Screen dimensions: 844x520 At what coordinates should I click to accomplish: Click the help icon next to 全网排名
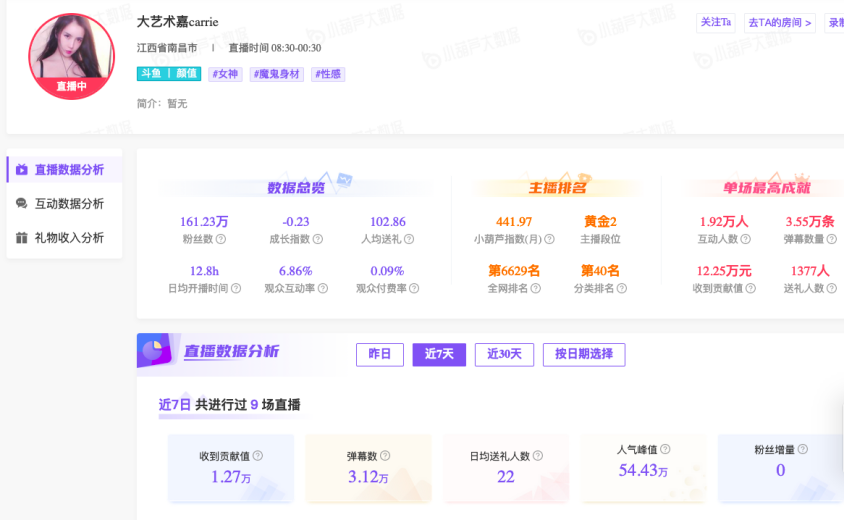pos(536,289)
